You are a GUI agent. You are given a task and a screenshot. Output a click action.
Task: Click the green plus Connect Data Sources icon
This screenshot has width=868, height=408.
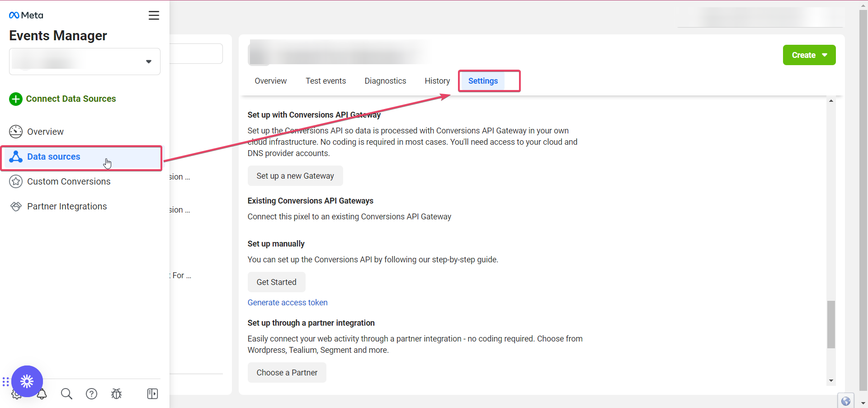point(16,99)
